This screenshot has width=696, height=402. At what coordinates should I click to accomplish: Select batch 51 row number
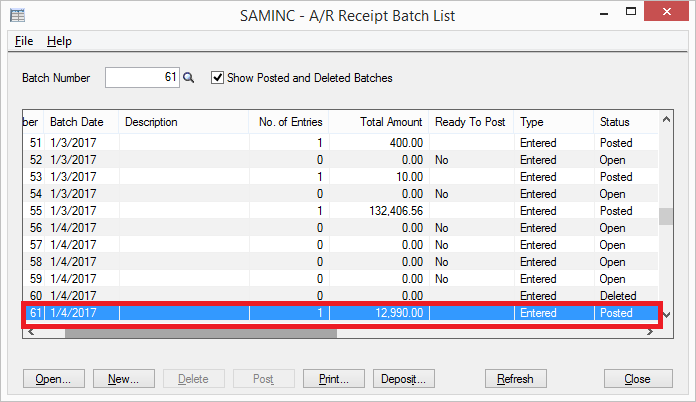(x=36, y=143)
